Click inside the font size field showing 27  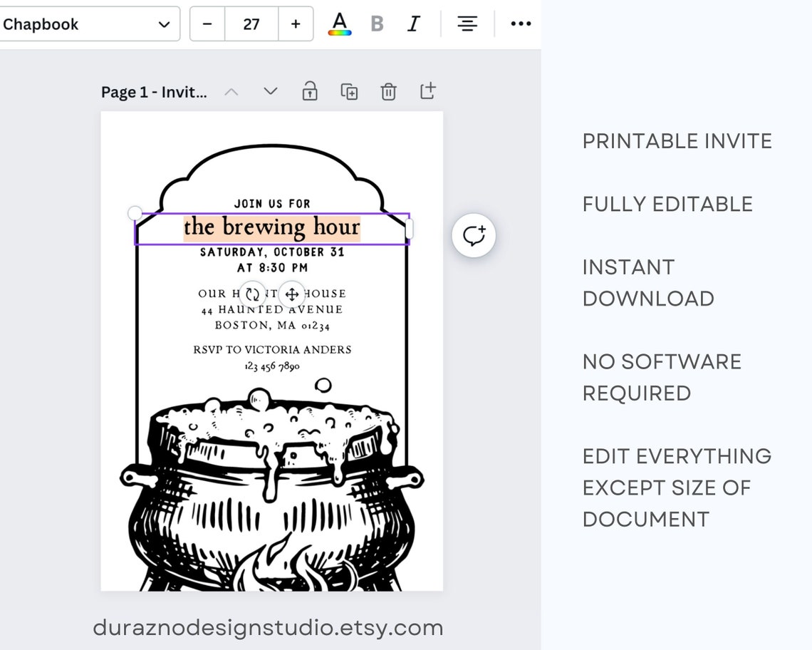pyautogui.click(x=251, y=23)
